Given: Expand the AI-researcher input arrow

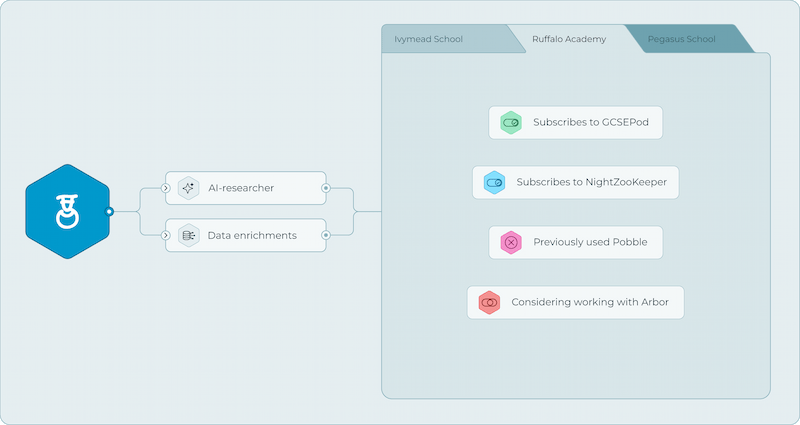Looking at the screenshot, I should [x=166, y=187].
